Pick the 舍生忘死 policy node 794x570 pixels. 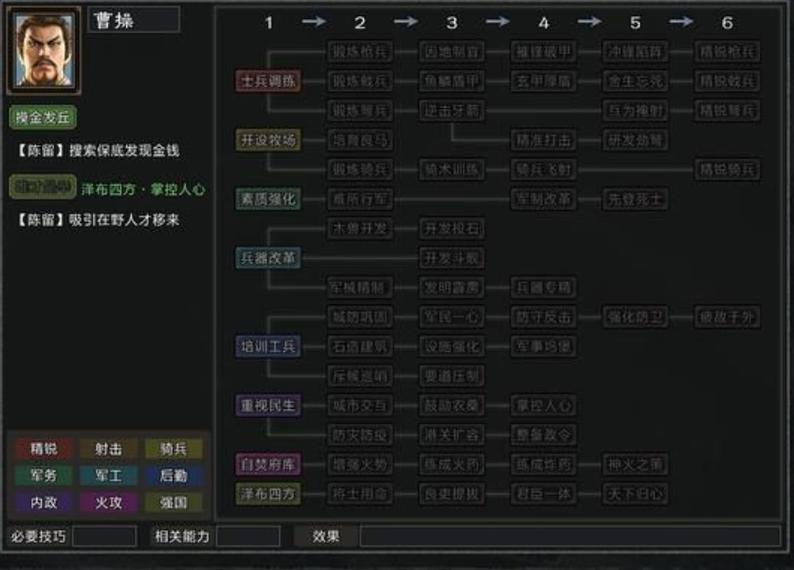click(x=635, y=81)
